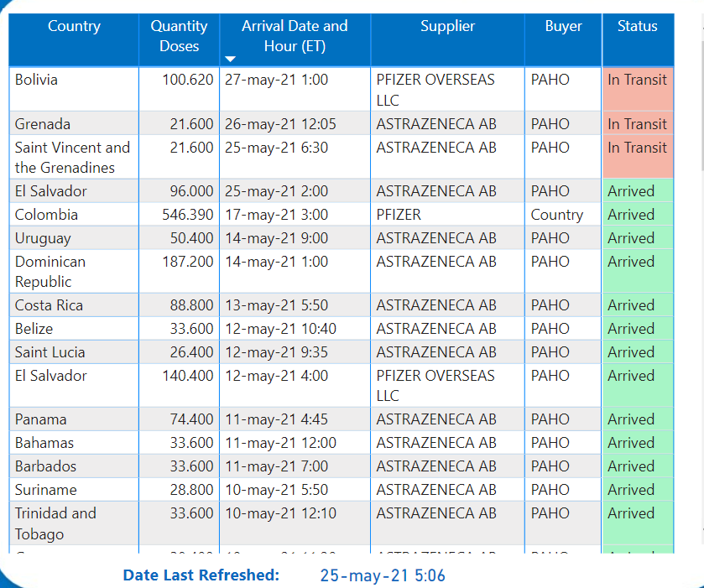Sort table by the Country column header
This screenshot has width=704, height=588.
[74, 27]
